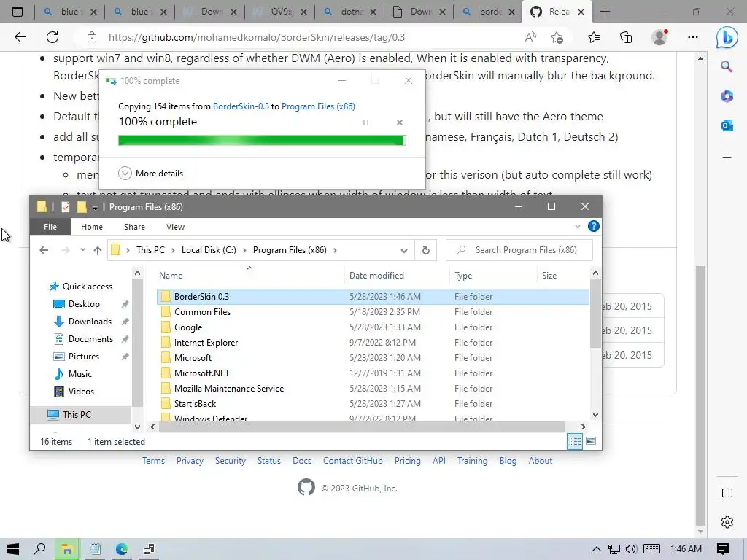Open GitHub Privacy footer link

190,461
